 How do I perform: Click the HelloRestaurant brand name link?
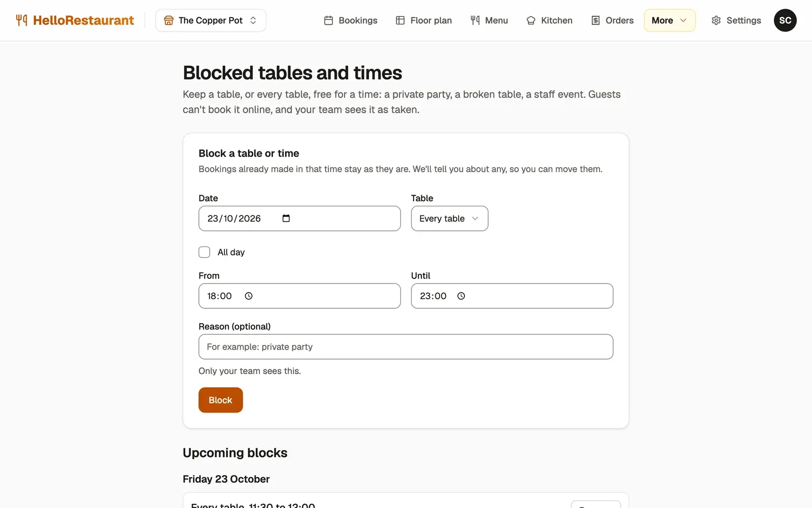83,20
